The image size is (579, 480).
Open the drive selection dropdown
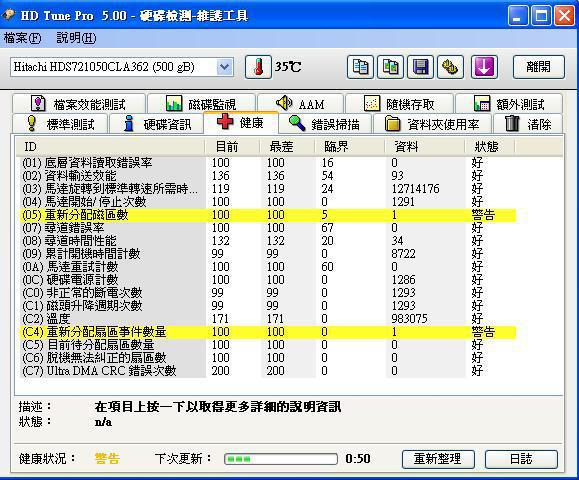point(225,67)
